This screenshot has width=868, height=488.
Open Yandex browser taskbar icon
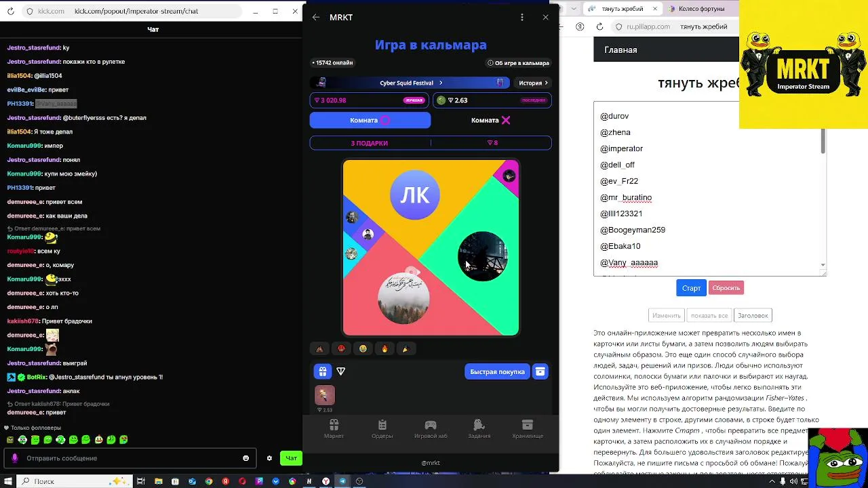click(325, 481)
